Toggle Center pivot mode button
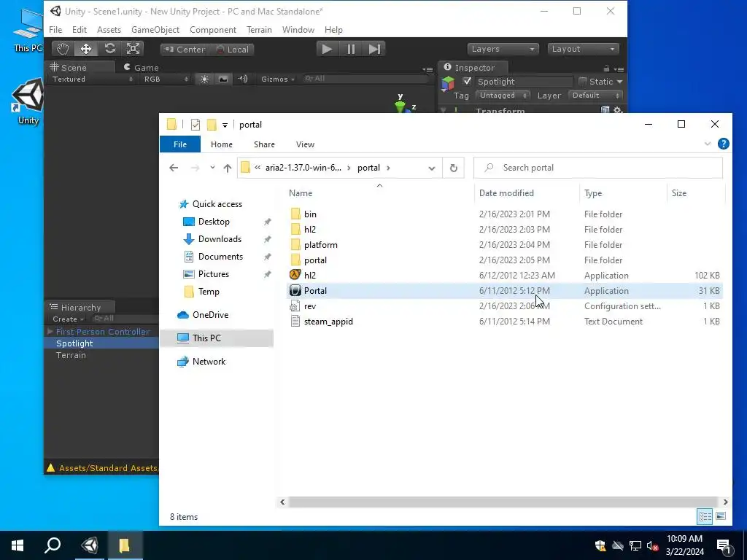Screen dimensions: 747x560 (x=185, y=50)
